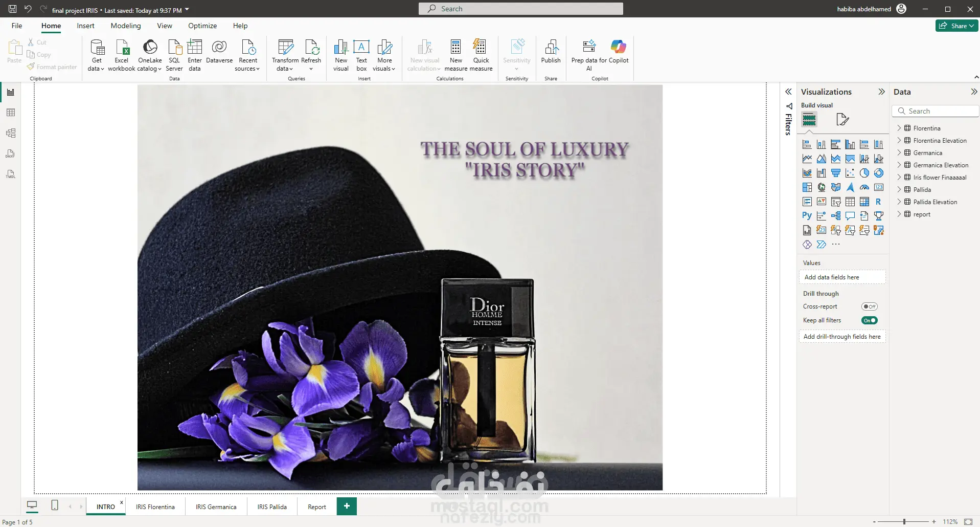Undo the last action
980x527 pixels.
(x=28, y=9)
